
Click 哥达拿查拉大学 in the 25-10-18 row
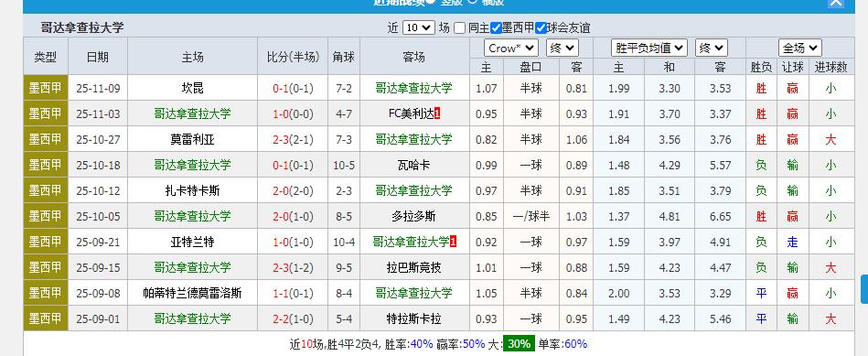pyautogui.click(x=193, y=165)
